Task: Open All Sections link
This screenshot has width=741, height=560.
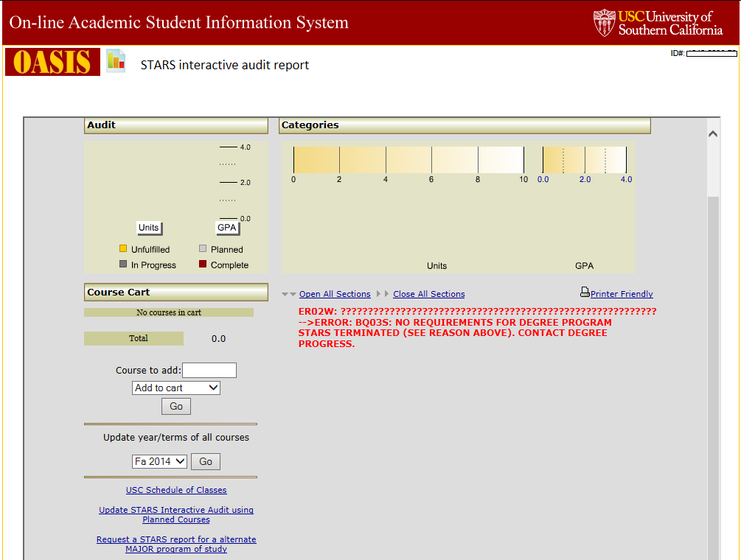Action: click(x=335, y=294)
